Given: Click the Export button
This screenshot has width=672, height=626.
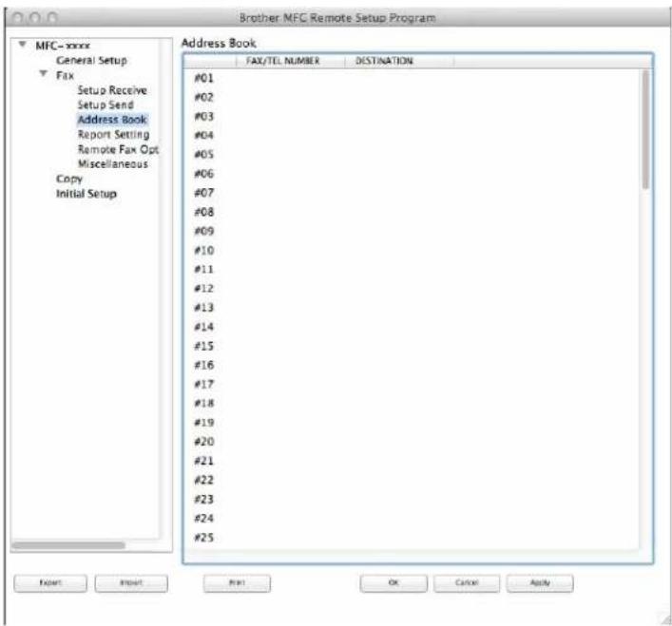Looking at the screenshot, I should [50, 583].
